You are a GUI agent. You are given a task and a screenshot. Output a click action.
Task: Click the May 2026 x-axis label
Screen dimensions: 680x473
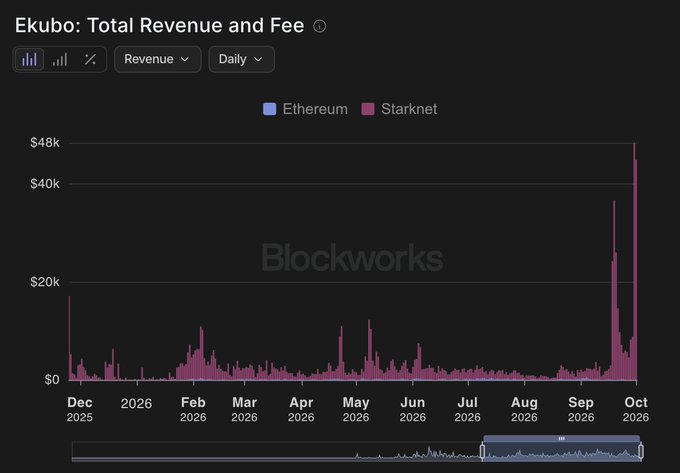(x=356, y=409)
